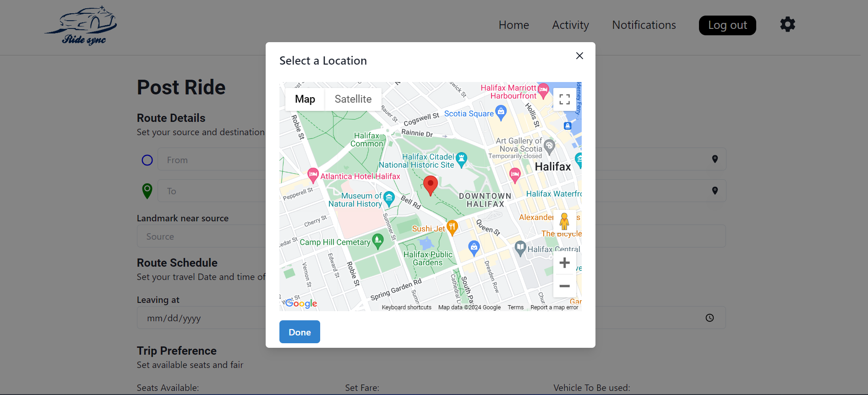Click the Ride sync logo
This screenshot has width=868, height=395.
81,26
